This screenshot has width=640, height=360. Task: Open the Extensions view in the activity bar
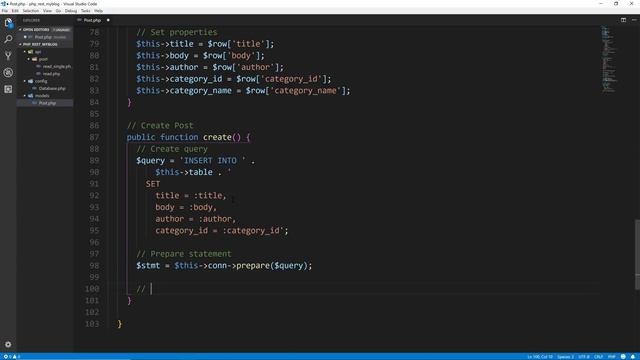[x=8, y=89]
